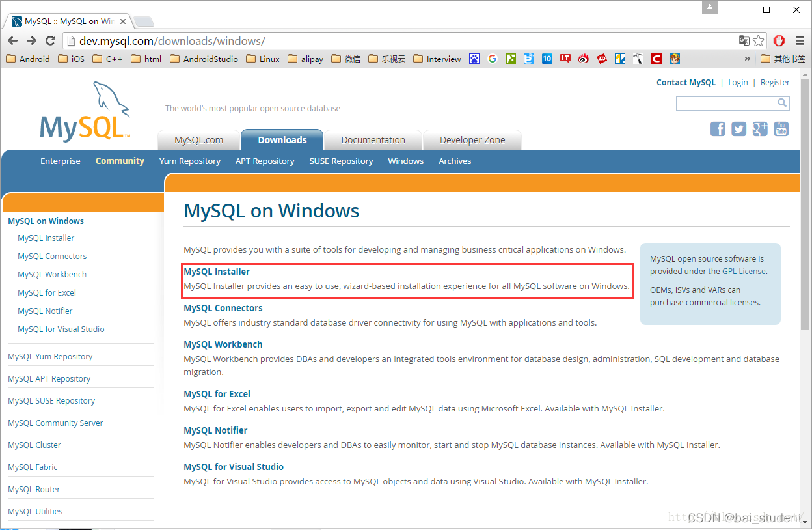Open the html bookmarks folder
The height and width of the screenshot is (530, 812).
(146, 59)
